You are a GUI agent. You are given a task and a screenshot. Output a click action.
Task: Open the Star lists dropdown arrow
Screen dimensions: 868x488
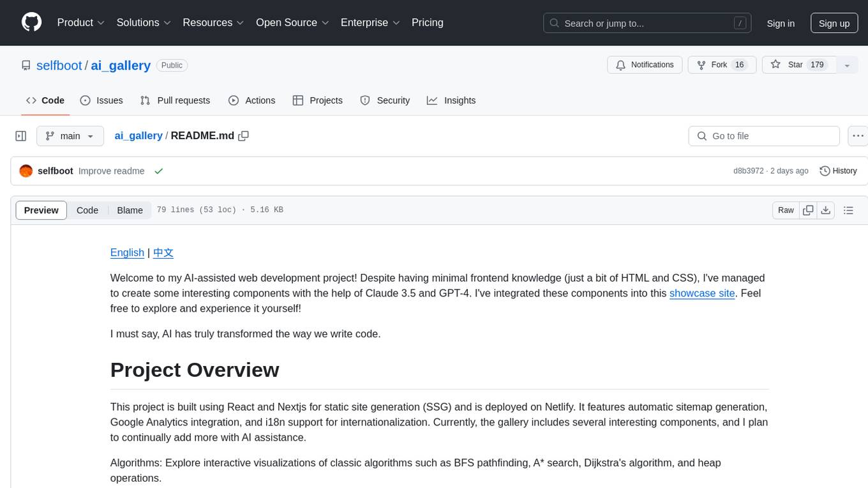[847, 65]
